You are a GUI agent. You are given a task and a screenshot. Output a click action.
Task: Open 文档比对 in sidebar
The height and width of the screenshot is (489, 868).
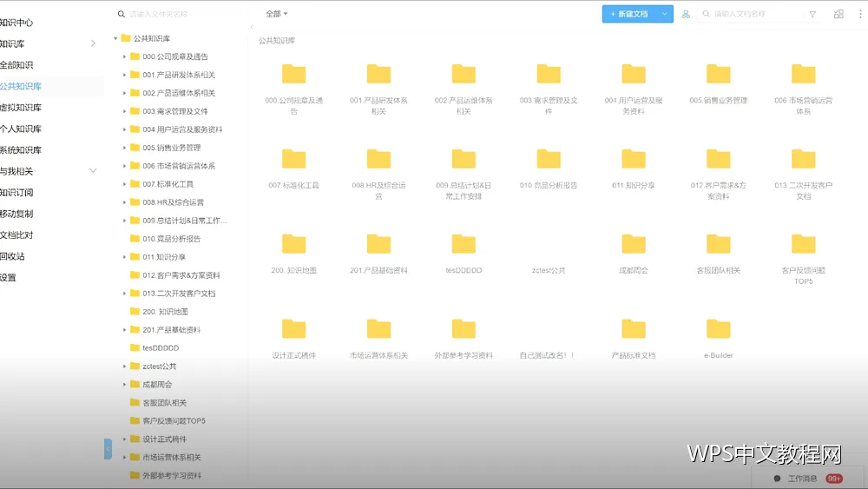click(x=16, y=235)
